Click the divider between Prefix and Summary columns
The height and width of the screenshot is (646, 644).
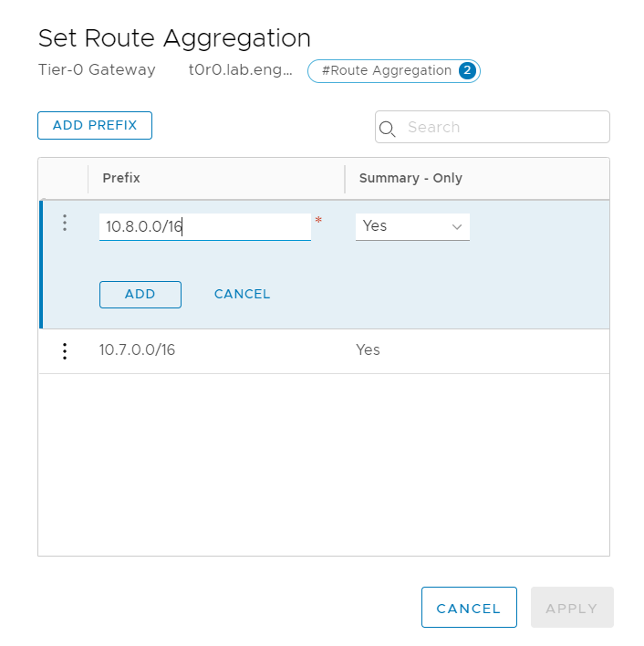pos(345,178)
